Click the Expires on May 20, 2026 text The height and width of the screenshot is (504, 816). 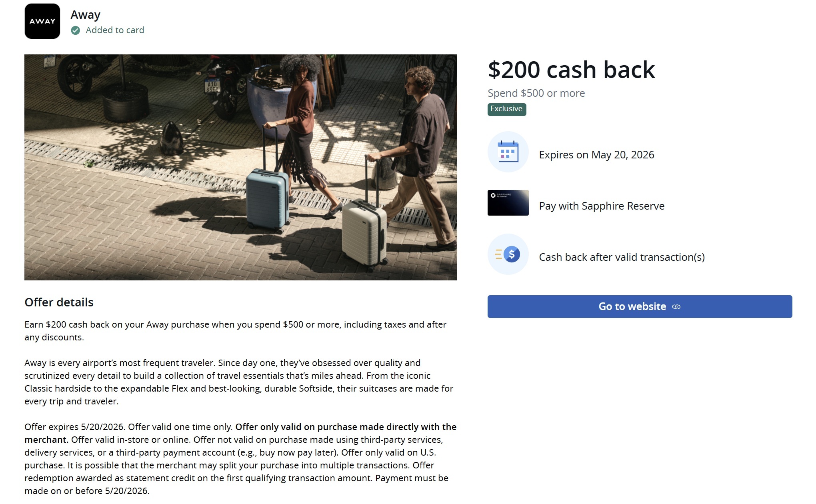pos(596,155)
